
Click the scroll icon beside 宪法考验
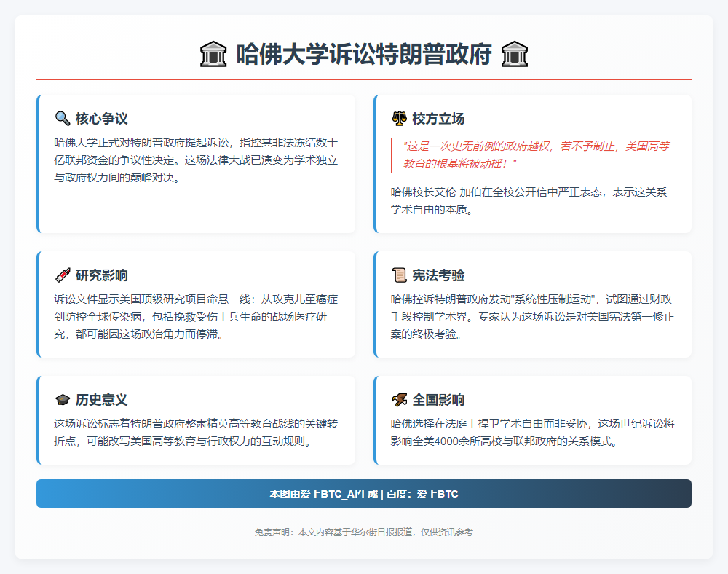coord(399,275)
